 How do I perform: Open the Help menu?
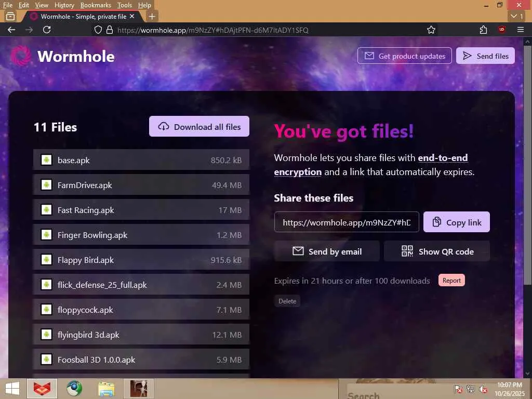(x=144, y=5)
